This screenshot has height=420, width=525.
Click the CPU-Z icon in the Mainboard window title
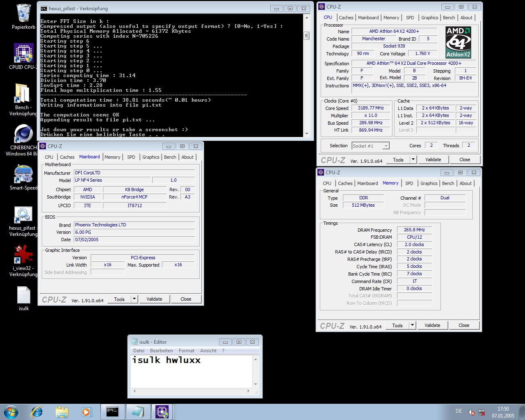click(43, 146)
